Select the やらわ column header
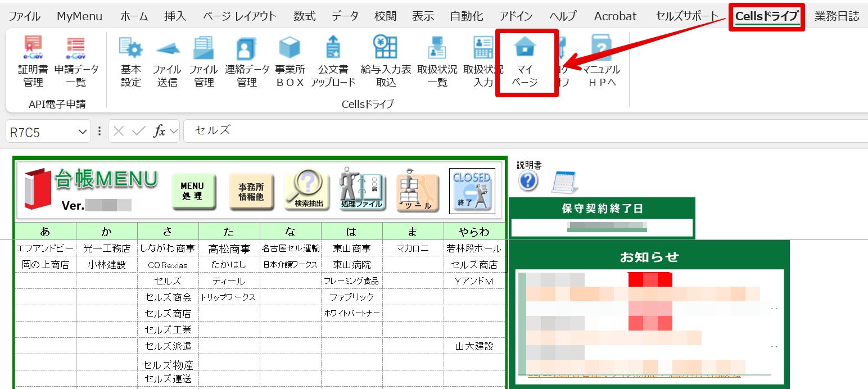 click(474, 231)
